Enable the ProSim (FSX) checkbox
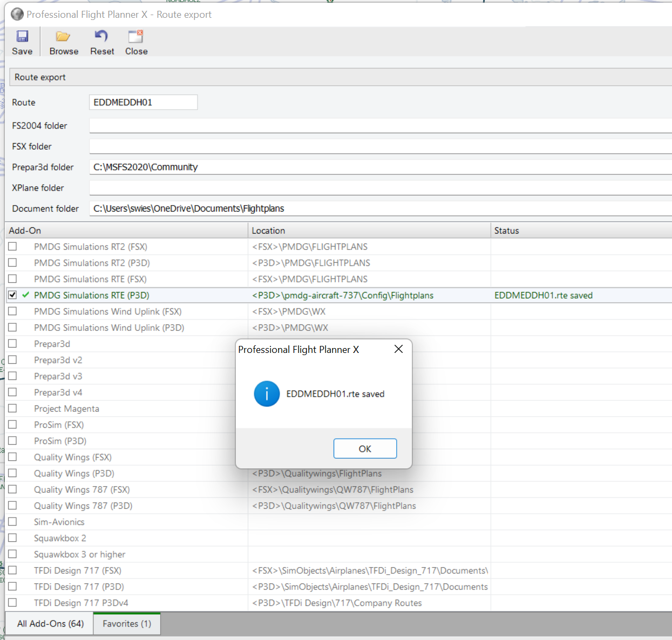Viewport: 672px width, 640px height. 12,425
